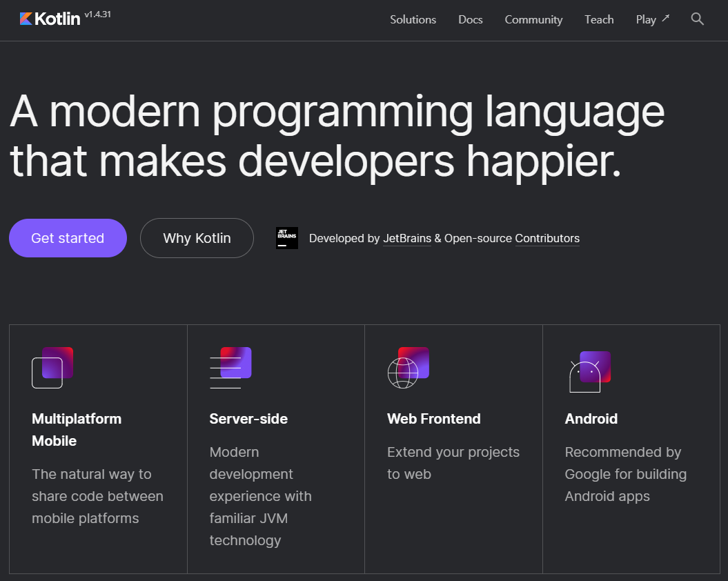Viewport: 728px width, 581px height.
Task: Click the Web Frontend globe icon
Action: [x=408, y=367]
